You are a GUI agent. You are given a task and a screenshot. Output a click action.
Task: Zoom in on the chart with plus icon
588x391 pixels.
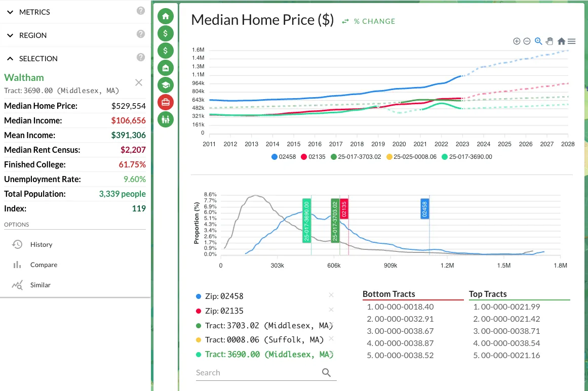[517, 41]
